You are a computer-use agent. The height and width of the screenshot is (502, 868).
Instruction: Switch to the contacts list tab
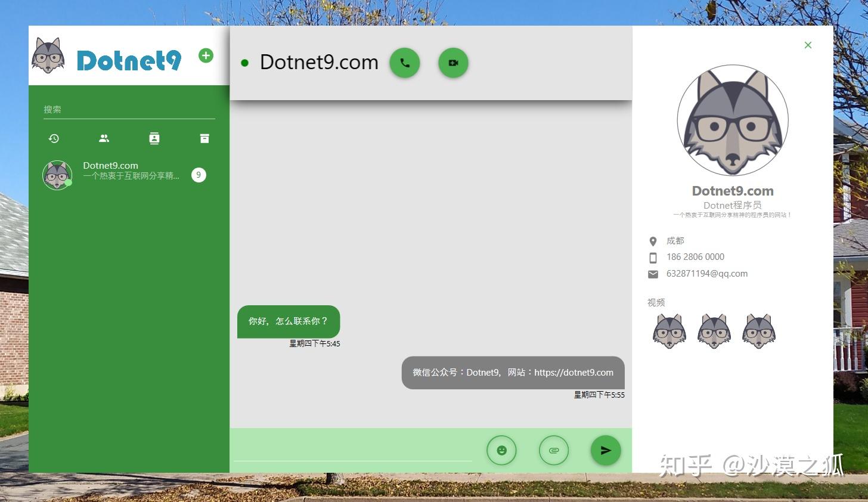(104, 138)
